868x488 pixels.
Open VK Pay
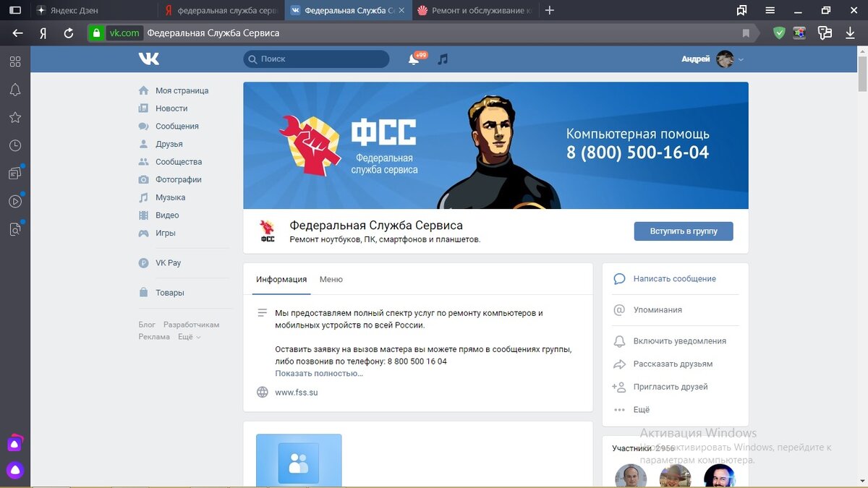pos(168,263)
